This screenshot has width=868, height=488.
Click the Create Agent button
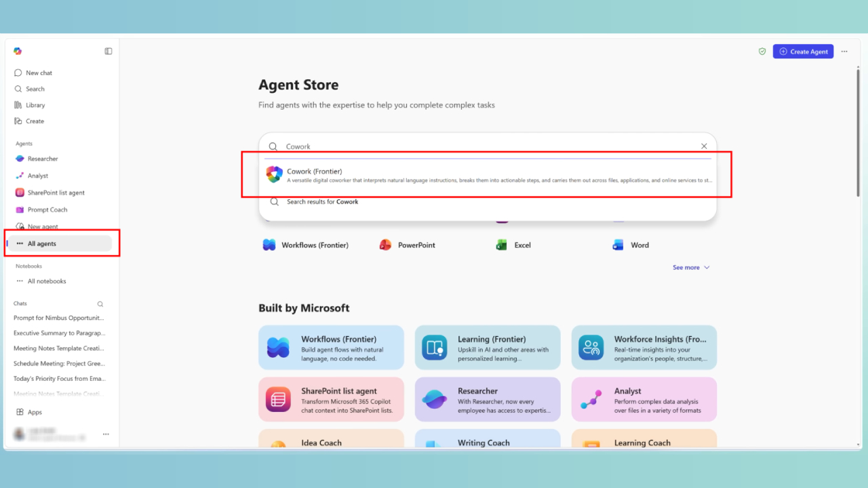click(803, 52)
